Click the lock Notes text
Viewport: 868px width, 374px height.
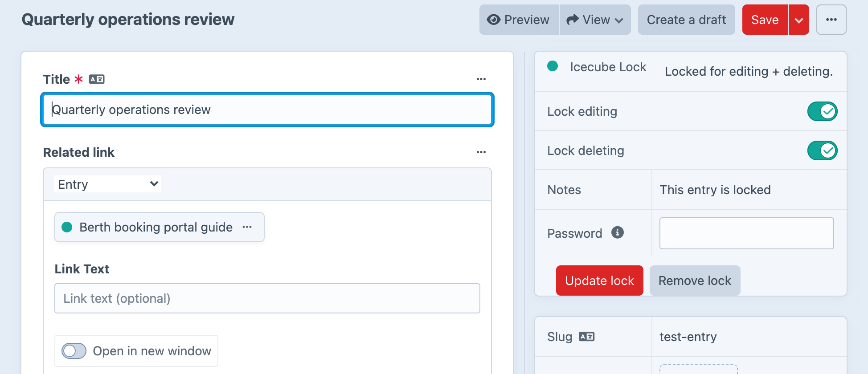coord(715,190)
